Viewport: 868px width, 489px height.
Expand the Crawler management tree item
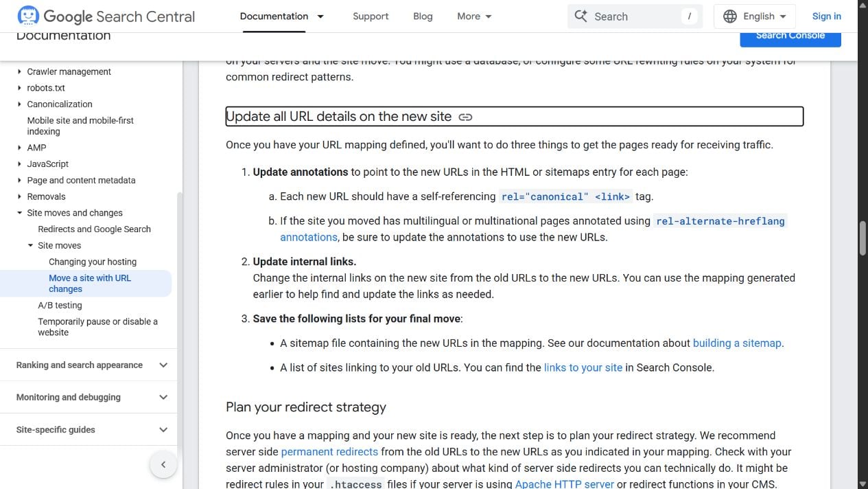point(19,71)
